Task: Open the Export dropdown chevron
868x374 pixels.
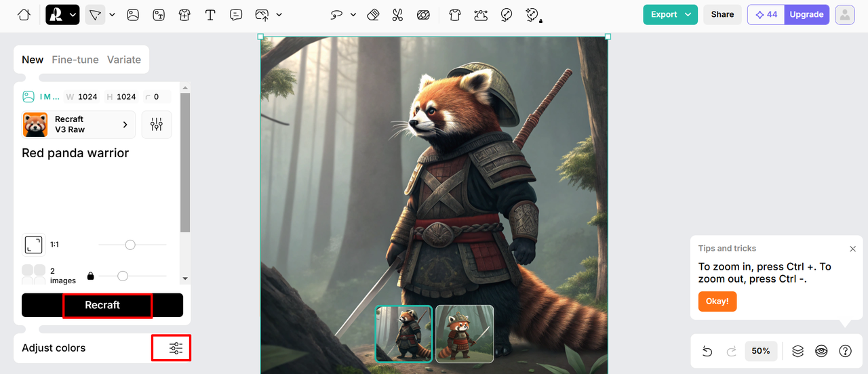Action: tap(688, 14)
